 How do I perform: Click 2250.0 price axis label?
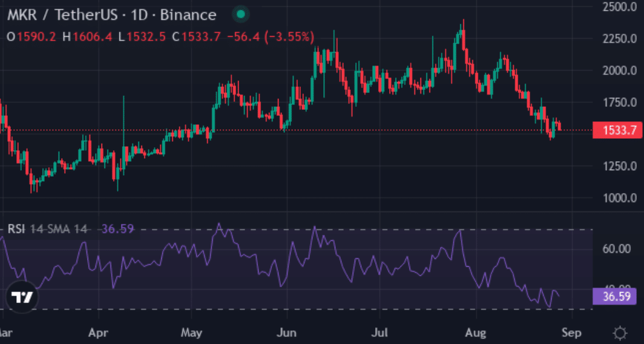[619, 39]
